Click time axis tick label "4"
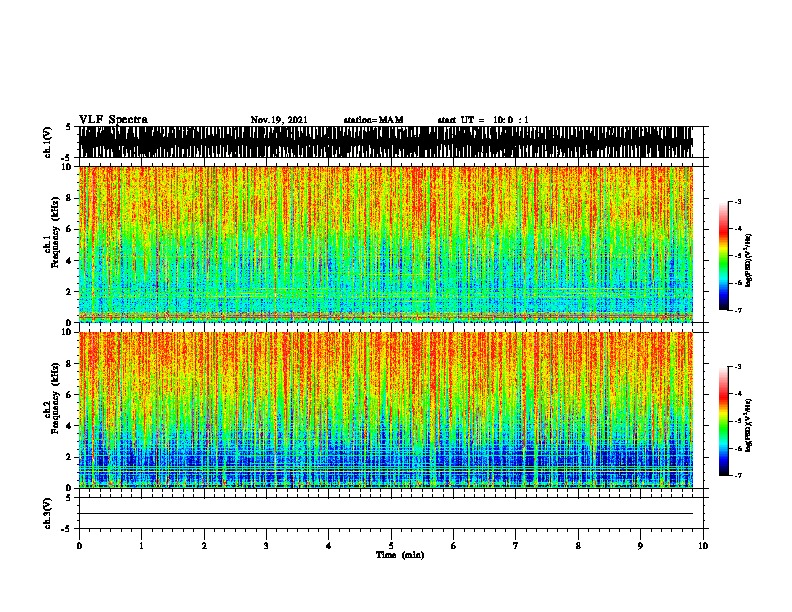Viewport: 792px width, 612px height. (x=329, y=546)
